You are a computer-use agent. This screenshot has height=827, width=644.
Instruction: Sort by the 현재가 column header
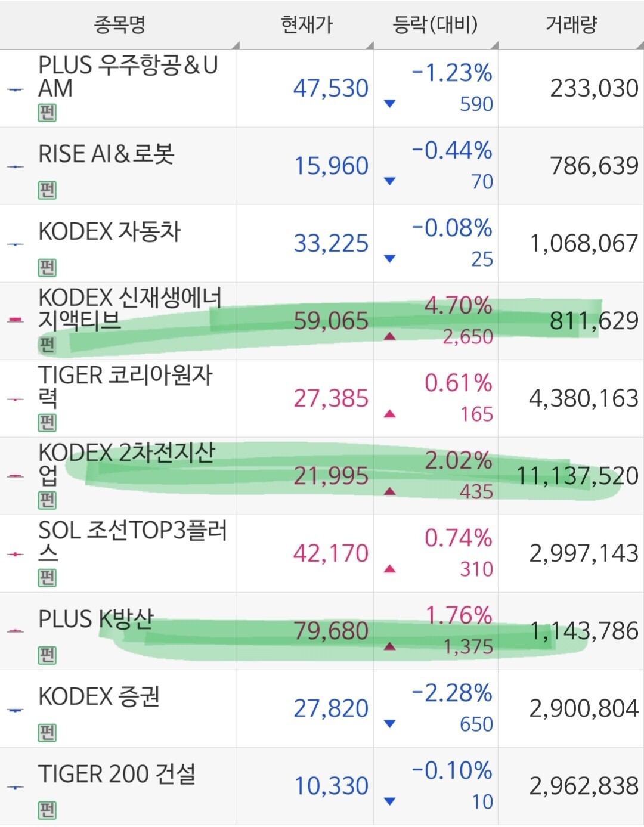pos(306,24)
